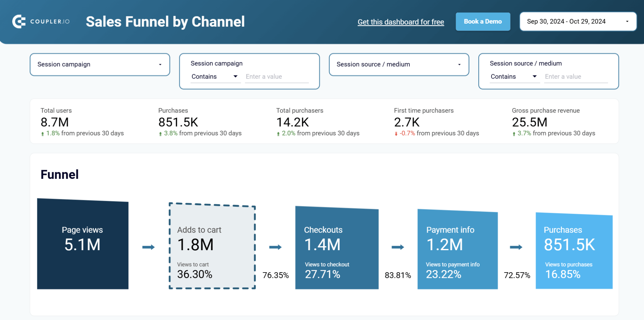Click the caret on the Session source / medium filter

click(x=460, y=64)
